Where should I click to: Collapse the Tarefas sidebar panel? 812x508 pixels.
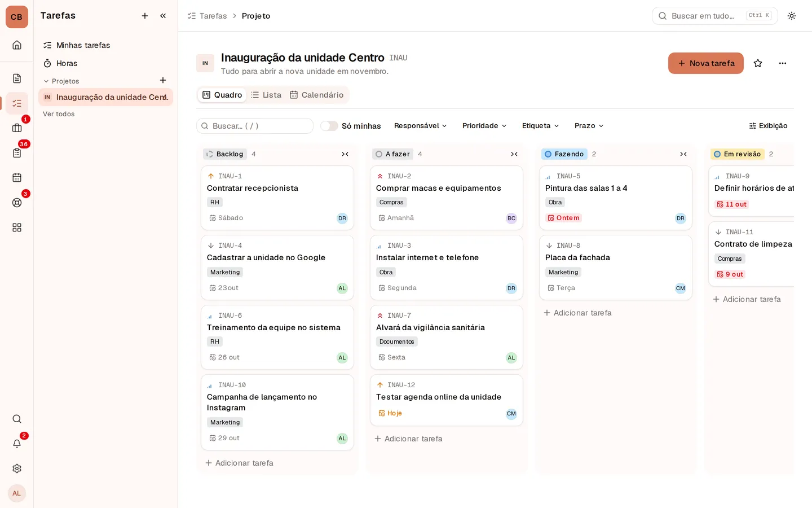163,16
